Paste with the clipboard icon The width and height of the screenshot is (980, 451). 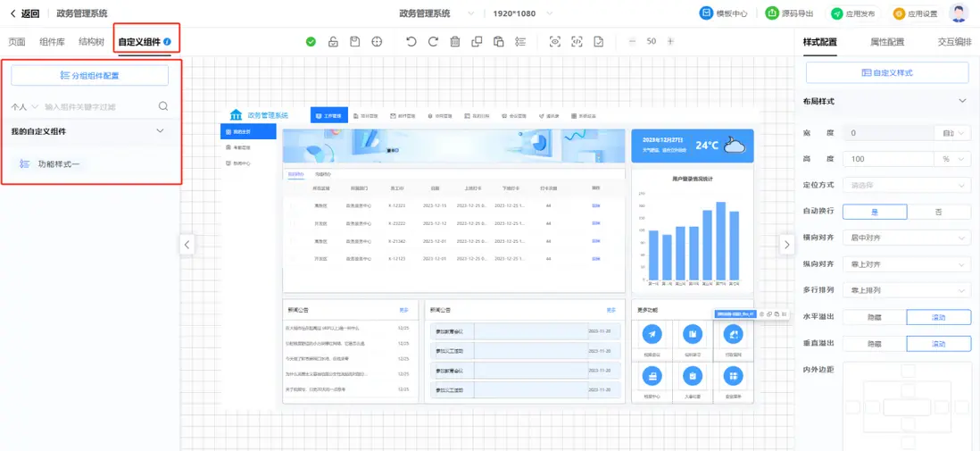498,42
